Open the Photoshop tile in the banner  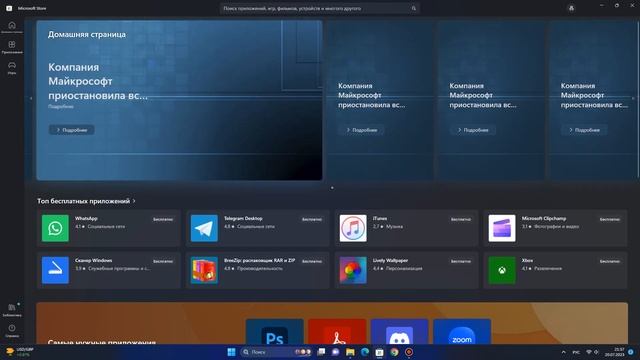[x=275, y=331]
